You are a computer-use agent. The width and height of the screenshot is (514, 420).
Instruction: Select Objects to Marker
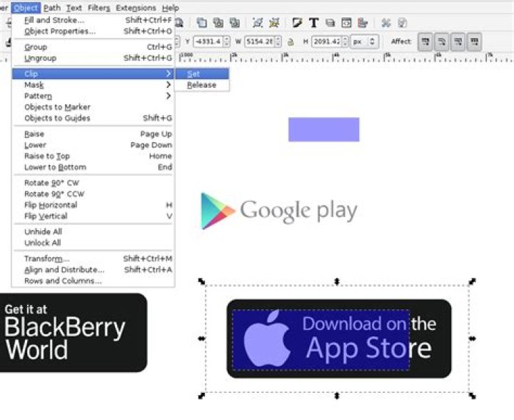tap(92, 107)
